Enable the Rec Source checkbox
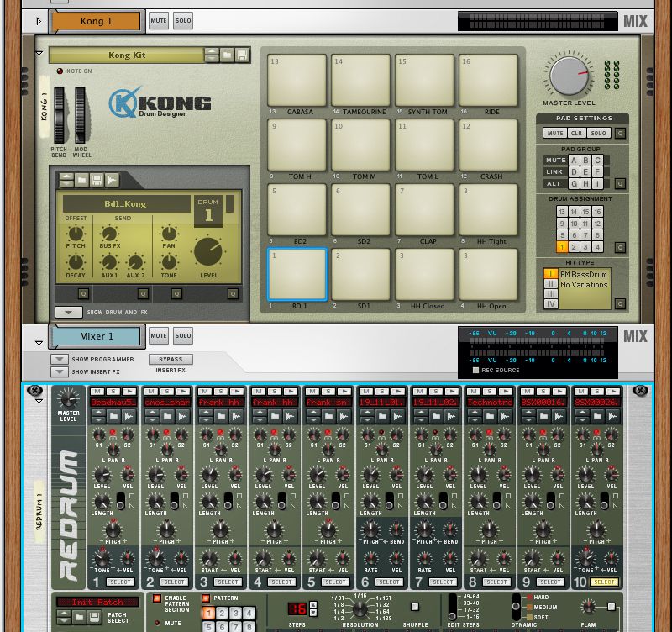Viewport: 672px width, 632px height. pos(475,370)
